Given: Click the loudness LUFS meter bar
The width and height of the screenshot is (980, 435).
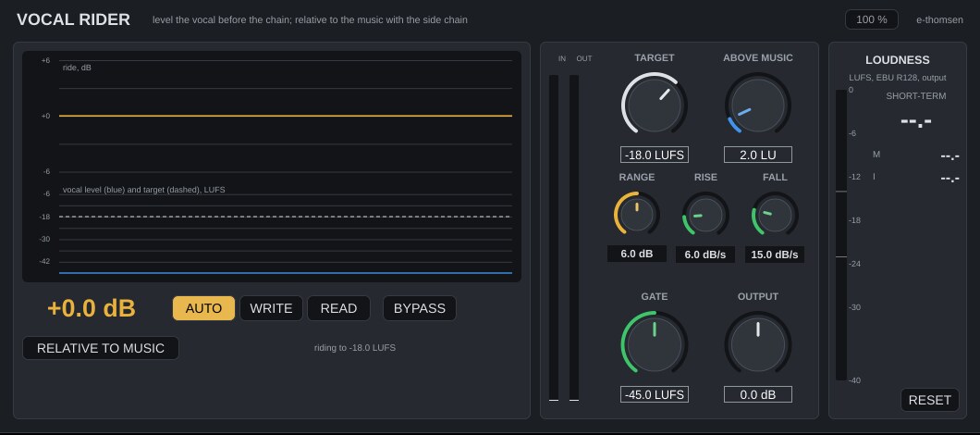Looking at the screenshot, I should click(x=841, y=235).
